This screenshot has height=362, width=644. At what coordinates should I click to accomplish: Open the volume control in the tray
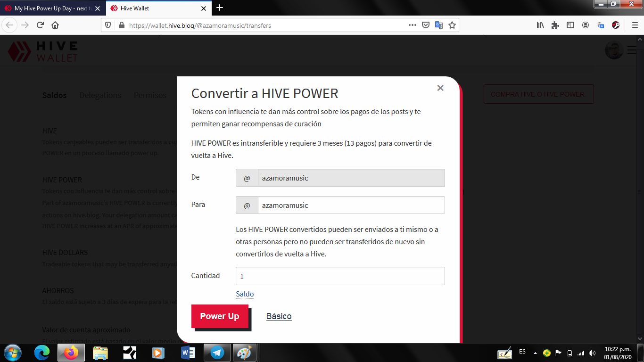pos(592,353)
